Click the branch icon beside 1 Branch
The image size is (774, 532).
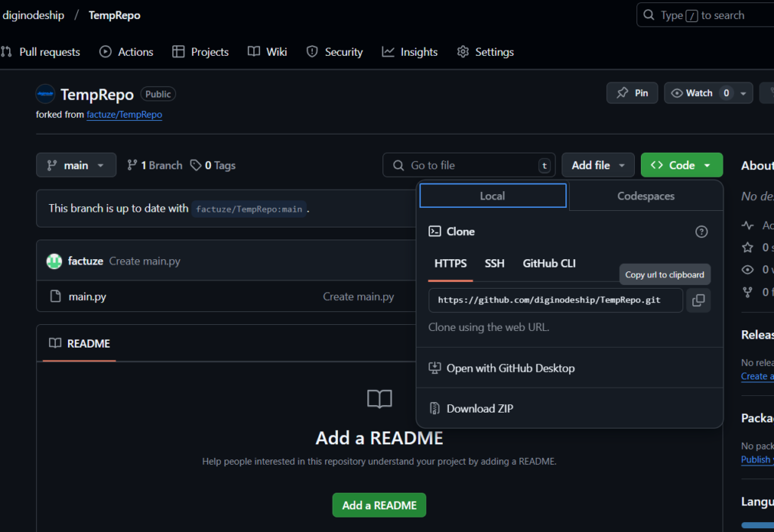(132, 165)
